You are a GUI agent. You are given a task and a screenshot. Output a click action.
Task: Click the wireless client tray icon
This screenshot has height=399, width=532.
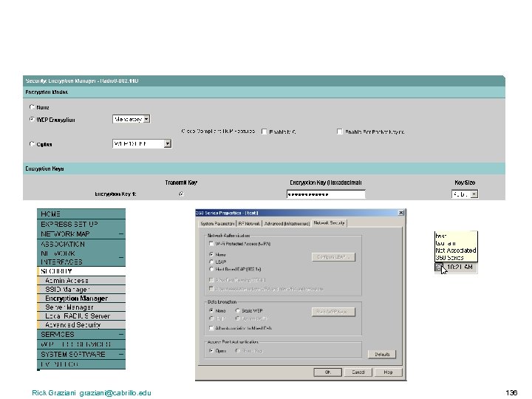439,267
